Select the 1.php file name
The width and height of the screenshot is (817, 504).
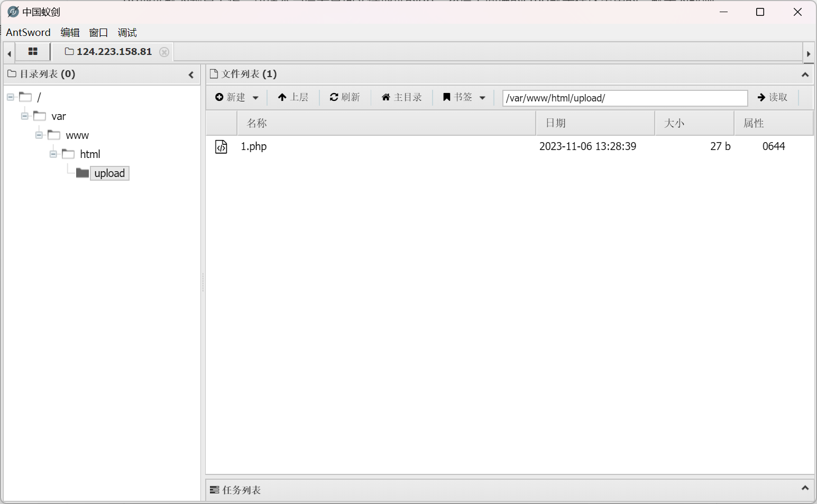(x=254, y=146)
